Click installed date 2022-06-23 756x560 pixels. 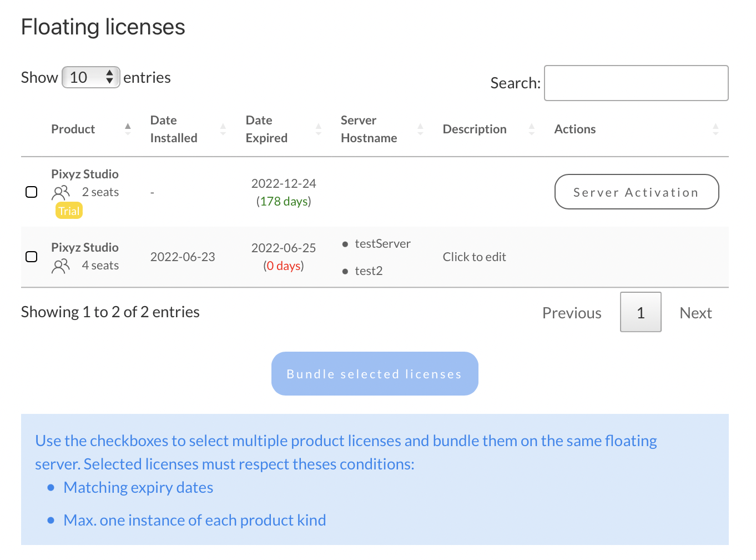click(x=183, y=257)
